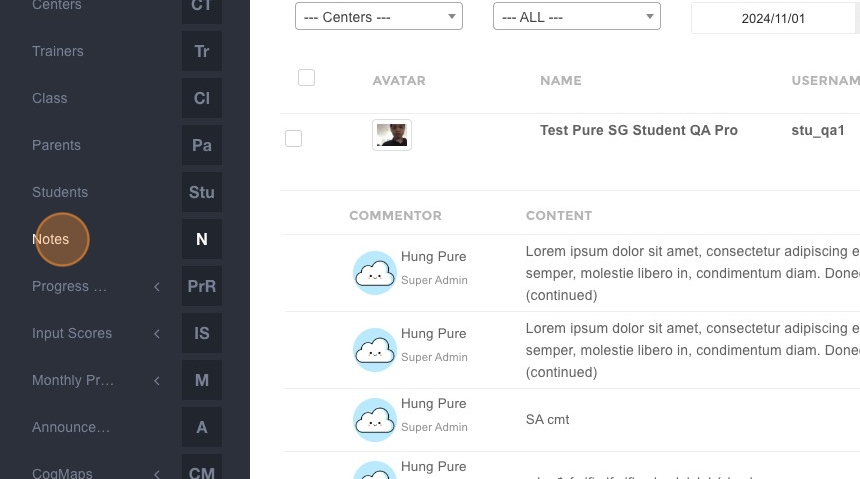Screen dimensions: 860x479
Task: Open Monthly Pr… in the sidebar
Action: (73, 380)
